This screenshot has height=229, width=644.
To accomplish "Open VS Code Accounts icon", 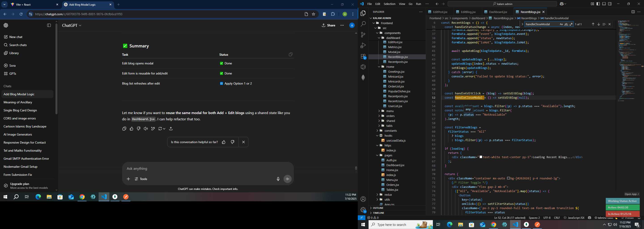I will 363,199.
